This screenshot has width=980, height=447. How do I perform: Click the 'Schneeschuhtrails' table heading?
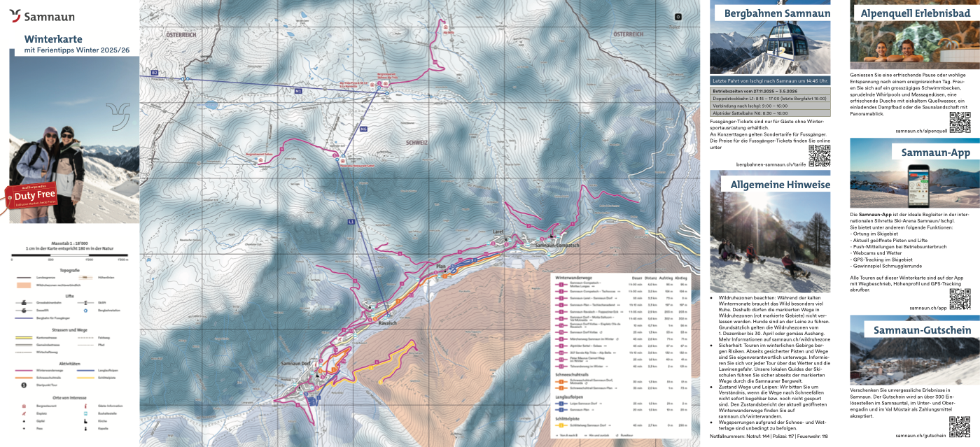(x=572, y=375)
